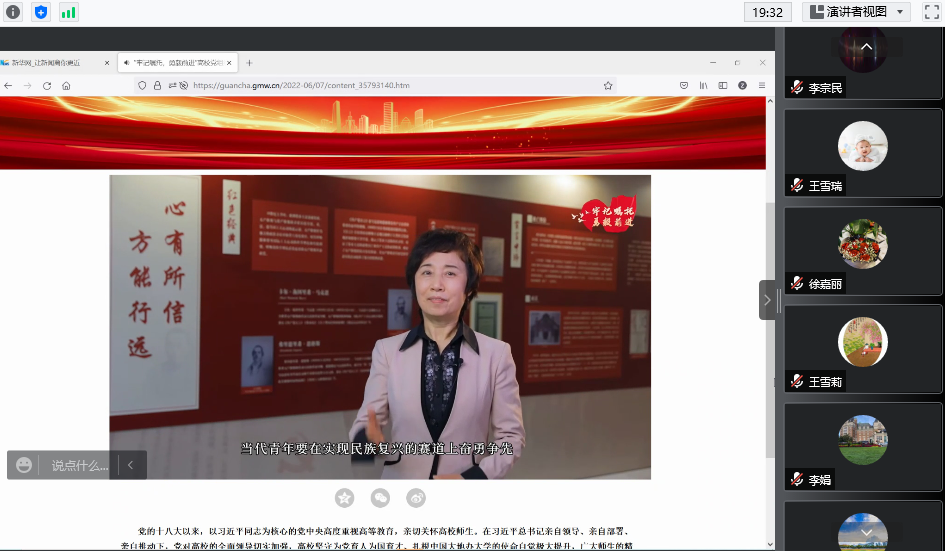945x551 pixels.
Task: Open the browser hamburger menu
Action: [762, 86]
